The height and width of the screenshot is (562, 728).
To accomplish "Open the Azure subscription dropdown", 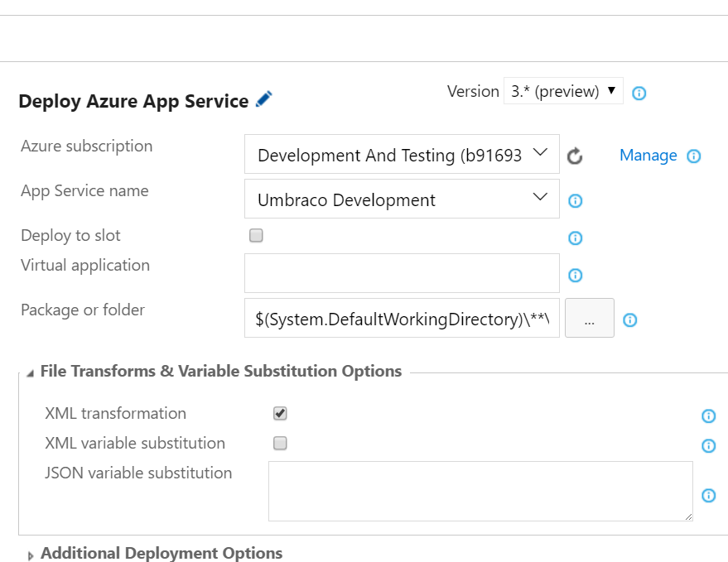I will (402, 155).
